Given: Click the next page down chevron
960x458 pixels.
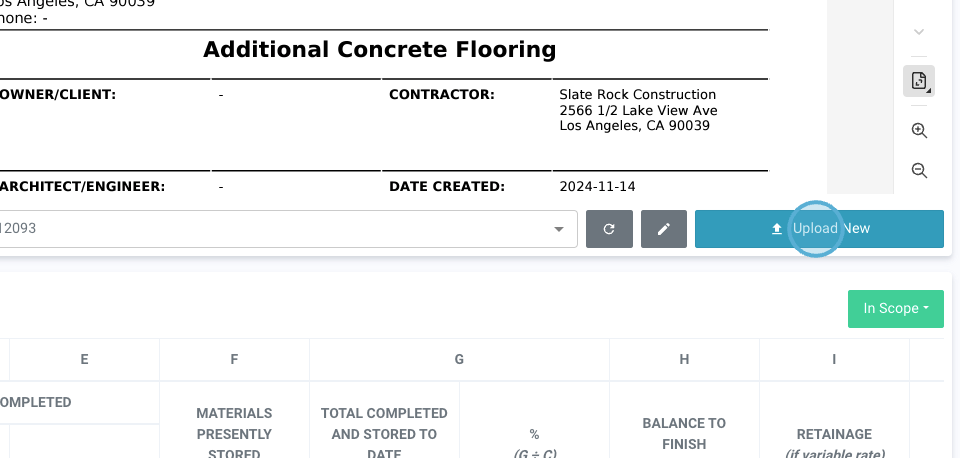Looking at the screenshot, I should coord(919,32).
